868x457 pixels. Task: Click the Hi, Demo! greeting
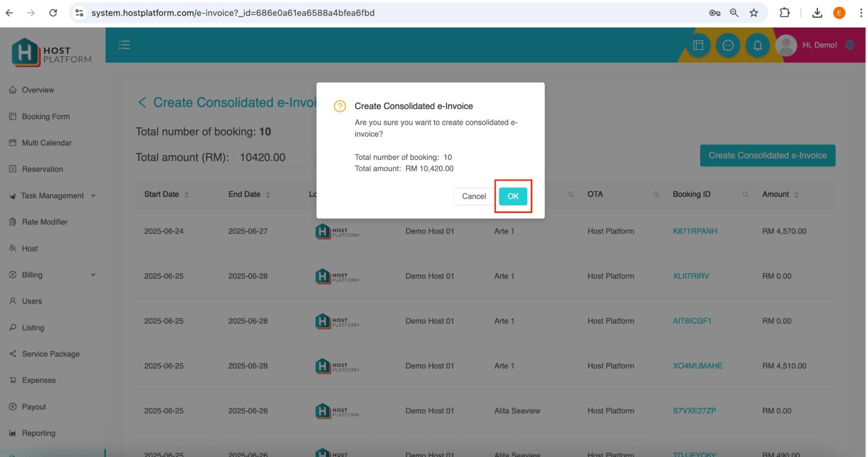820,45
